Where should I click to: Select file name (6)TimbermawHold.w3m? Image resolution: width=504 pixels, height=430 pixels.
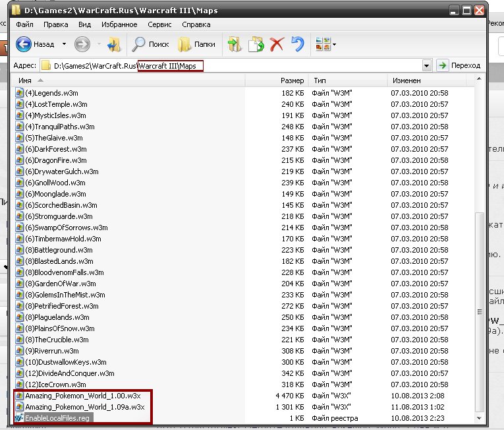(63, 239)
